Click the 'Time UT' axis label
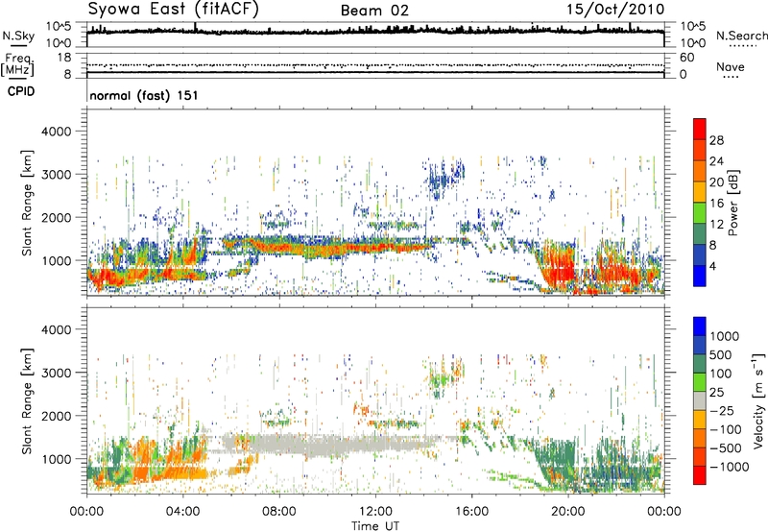The image size is (768, 532). point(375,526)
